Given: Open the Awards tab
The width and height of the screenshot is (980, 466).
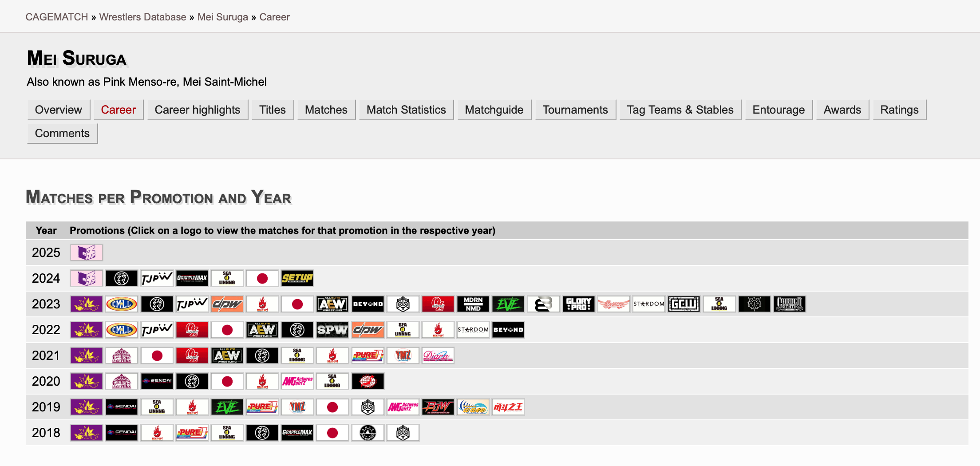Looking at the screenshot, I should 842,110.
